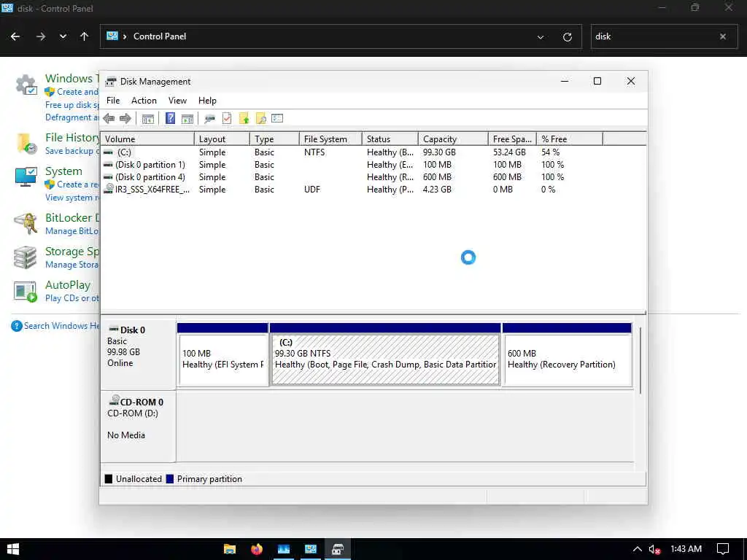Screen dimensions: 747x560
Task: Open the AutoPlay link in Control Panel
Action: click(x=68, y=285)
